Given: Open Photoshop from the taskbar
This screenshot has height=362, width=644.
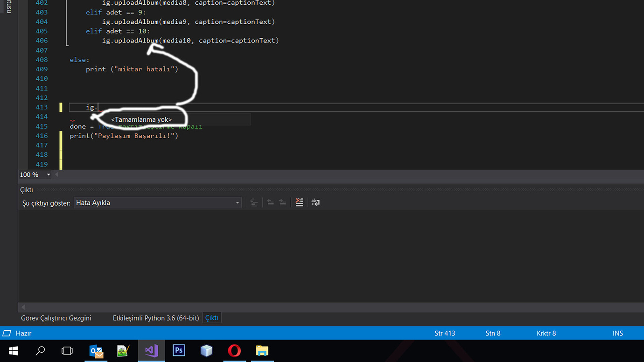Looking at the screenshot, I should click(179, 350).
